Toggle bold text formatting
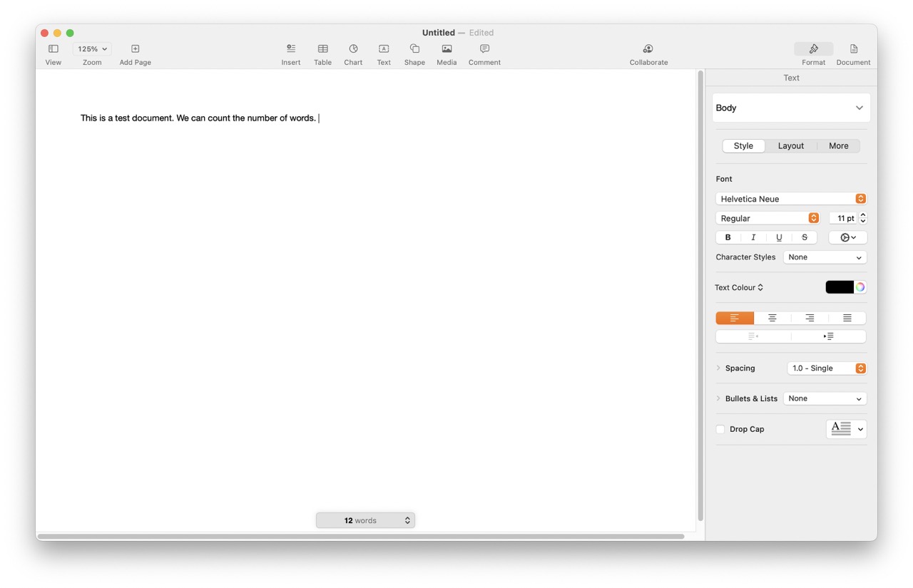This screenshot has height=588, width=913. [728, 237]
